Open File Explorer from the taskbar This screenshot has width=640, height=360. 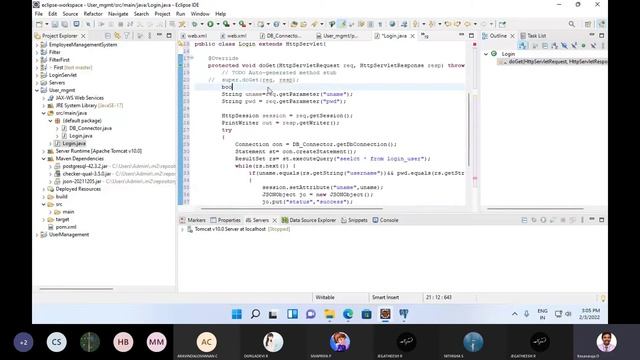coord(329,314)
